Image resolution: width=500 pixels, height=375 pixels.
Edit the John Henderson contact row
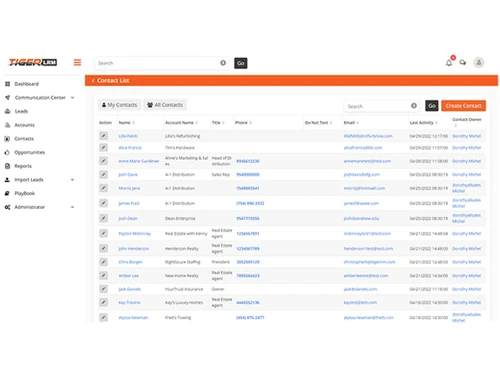[x=103, y=248]
